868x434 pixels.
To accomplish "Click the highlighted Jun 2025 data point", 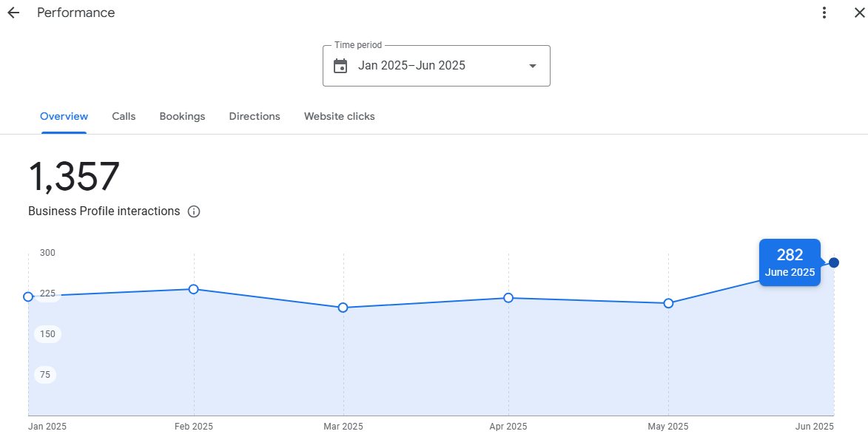I will 834,262.
